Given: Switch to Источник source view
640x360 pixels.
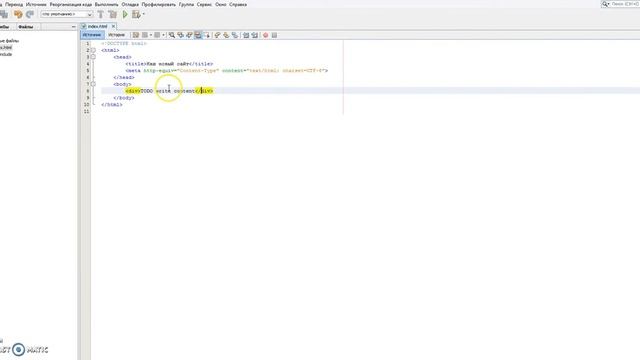Looking at the screenshot, I should [92, 35].
